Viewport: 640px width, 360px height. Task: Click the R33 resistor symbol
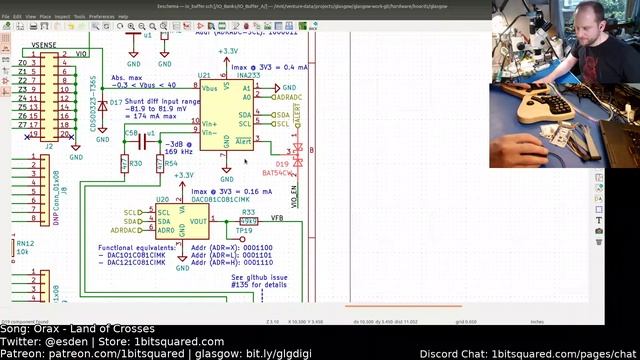(x=249, y=221)
